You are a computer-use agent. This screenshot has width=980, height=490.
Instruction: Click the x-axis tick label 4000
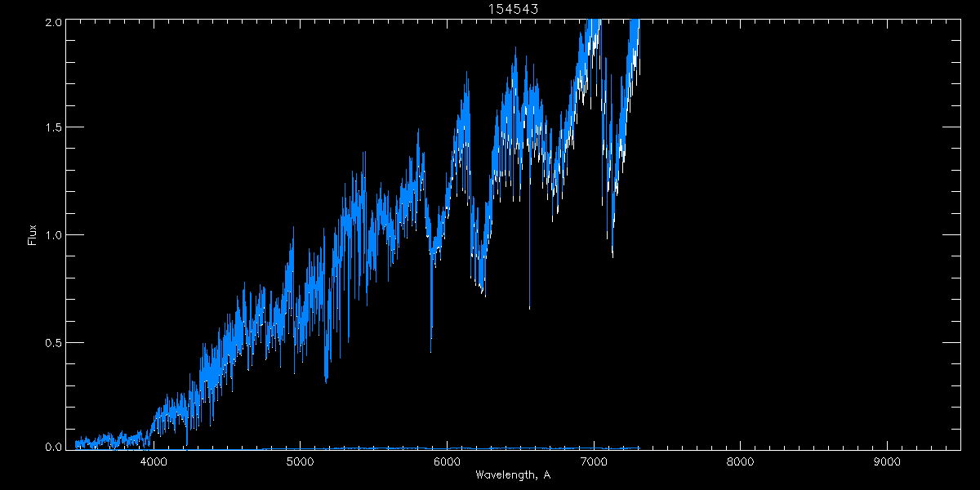click(154, 461)
